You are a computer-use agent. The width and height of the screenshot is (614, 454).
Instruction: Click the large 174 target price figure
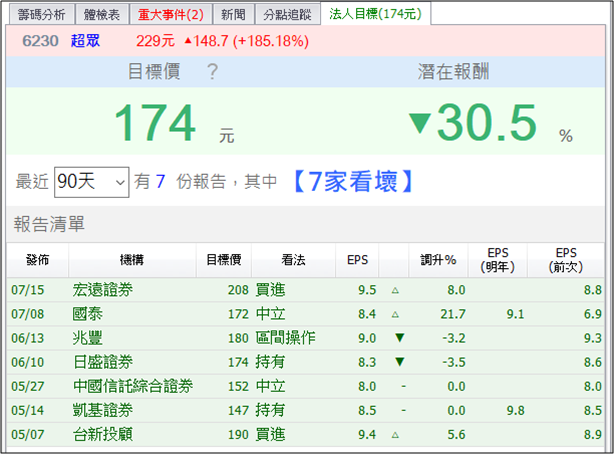(x=155, y=123)
